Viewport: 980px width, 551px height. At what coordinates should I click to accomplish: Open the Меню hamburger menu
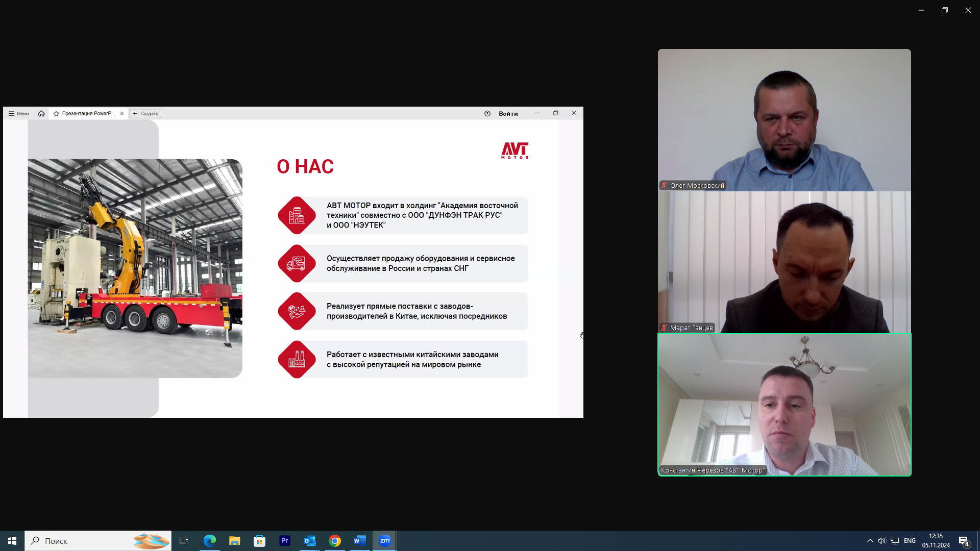18,113
